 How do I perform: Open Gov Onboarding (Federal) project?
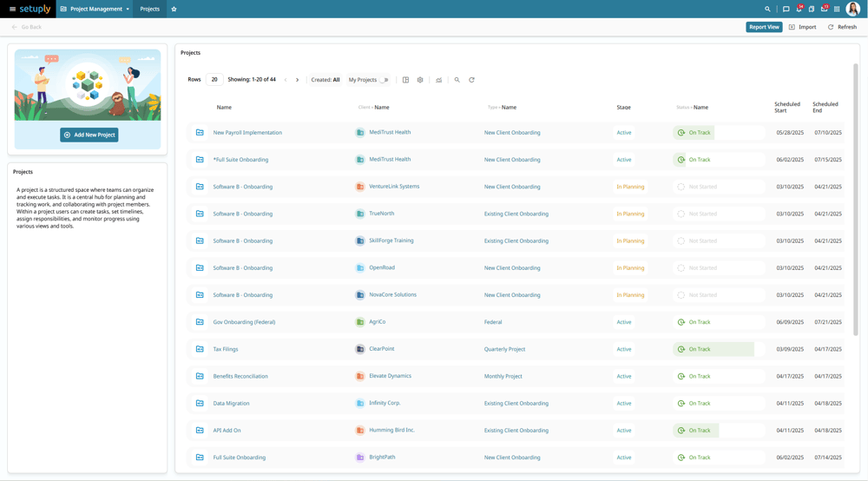pos(244,322)
